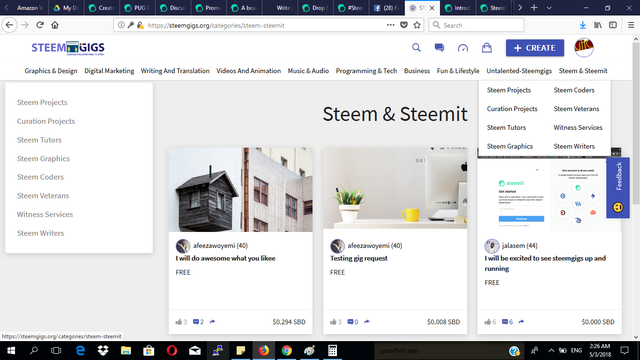Open the Feedback side tab
640x360 pixels.
click(x=618, y=188)
